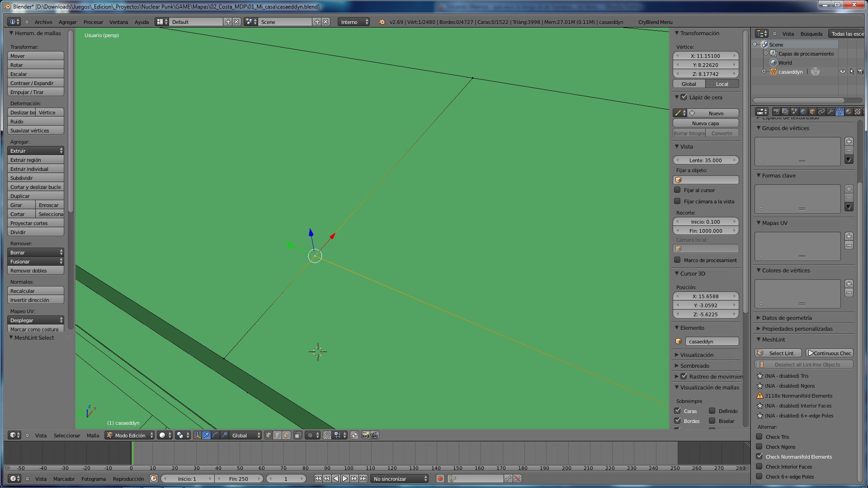
Task: Click the Lente 35.000 value field
Action: [705, 160]
